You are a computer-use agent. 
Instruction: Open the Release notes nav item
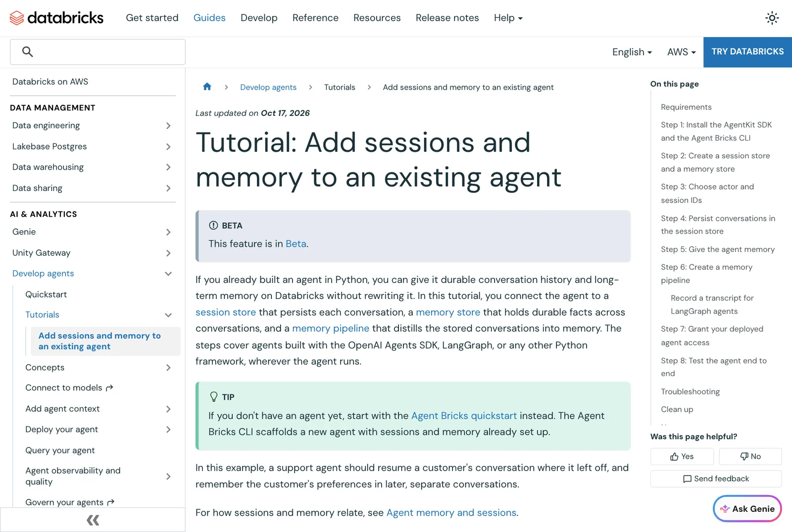pos(447,18)
